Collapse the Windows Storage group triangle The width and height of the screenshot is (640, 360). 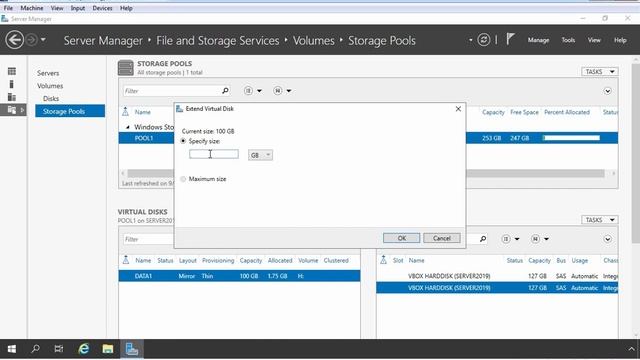point(128,127)
